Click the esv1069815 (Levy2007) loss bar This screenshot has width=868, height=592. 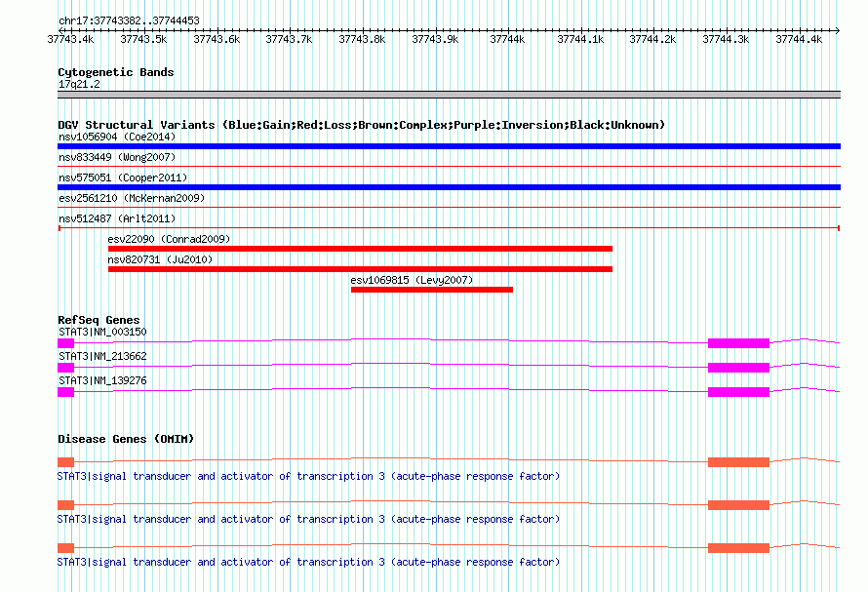tap(432, 290)
